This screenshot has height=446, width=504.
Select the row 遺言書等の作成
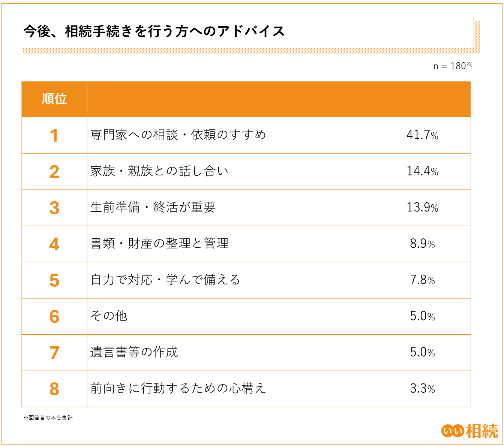[x=134, y=352]
